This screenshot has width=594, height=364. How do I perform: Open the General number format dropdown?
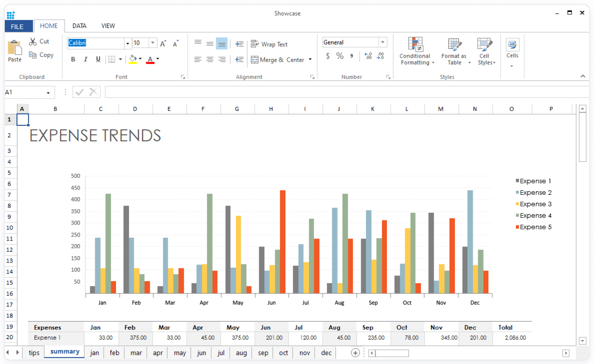383,42
